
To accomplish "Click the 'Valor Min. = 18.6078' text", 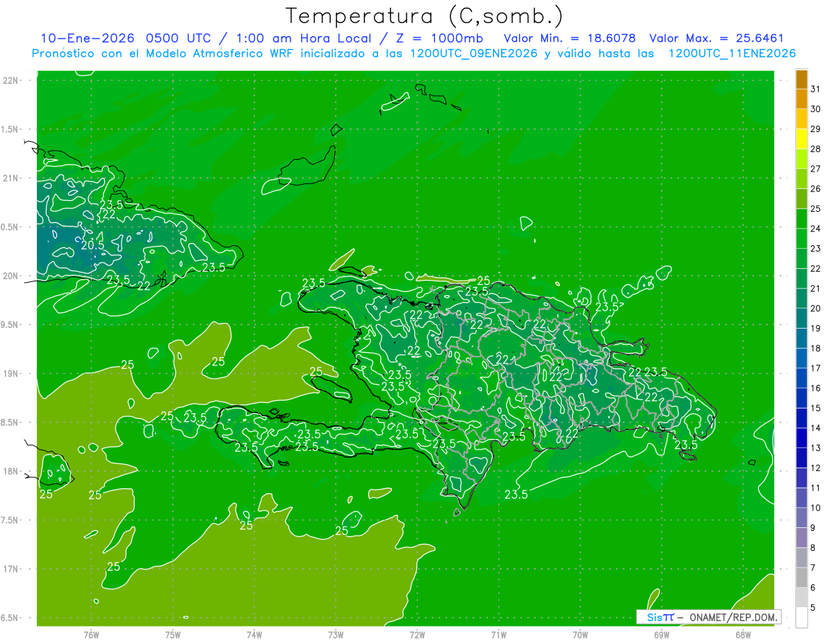I will click(x=570, y=38).
